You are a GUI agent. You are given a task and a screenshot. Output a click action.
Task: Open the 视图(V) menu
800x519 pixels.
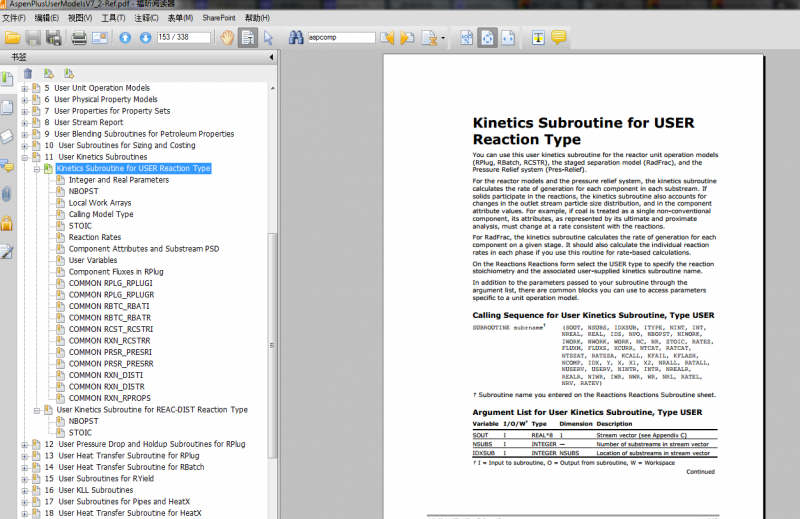[80, 18]
